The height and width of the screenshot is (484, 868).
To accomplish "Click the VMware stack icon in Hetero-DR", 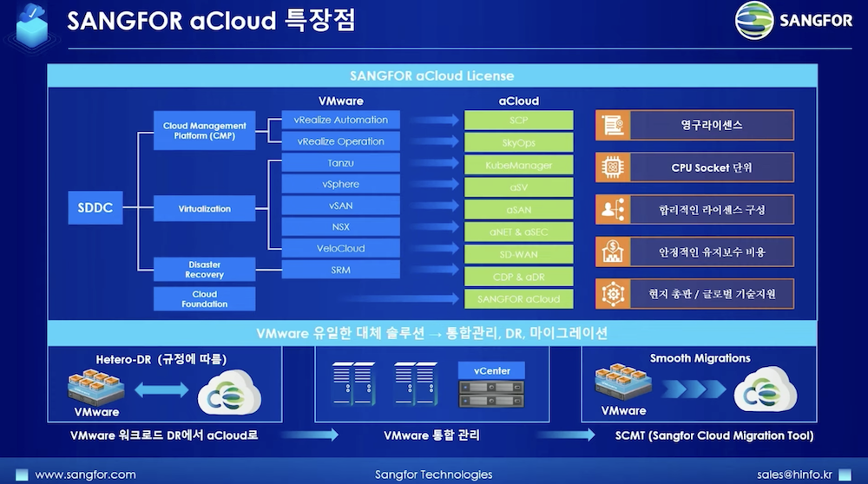I will point(95,388).
